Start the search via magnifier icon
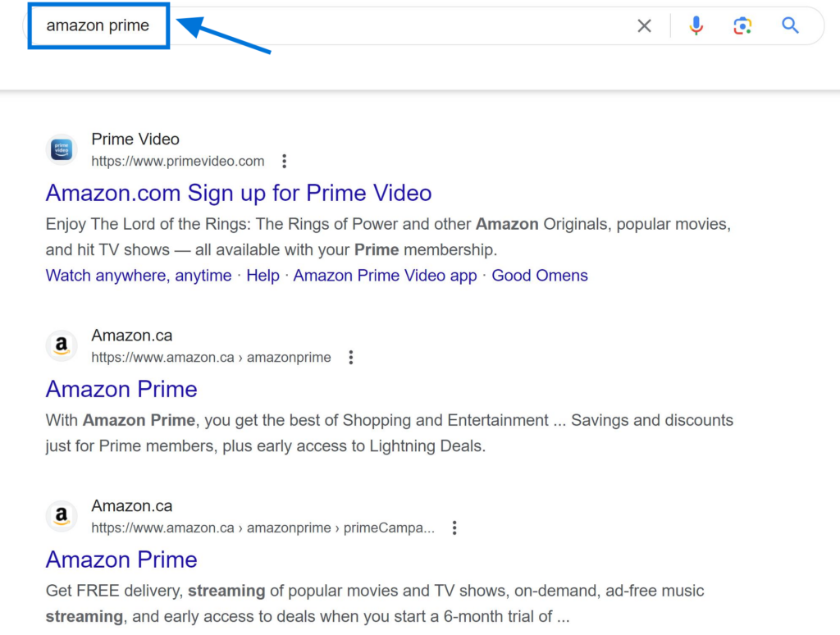Viewport: 840px width, 635px height. 790,25
